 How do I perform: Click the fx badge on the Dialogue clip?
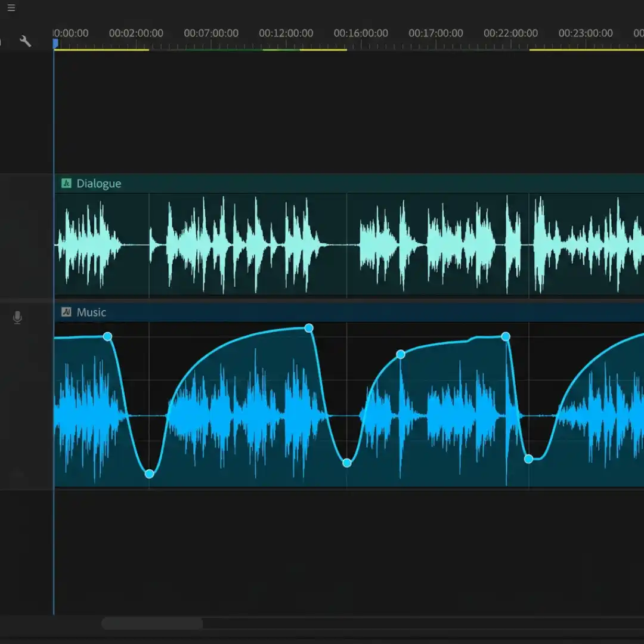(66, 183)
